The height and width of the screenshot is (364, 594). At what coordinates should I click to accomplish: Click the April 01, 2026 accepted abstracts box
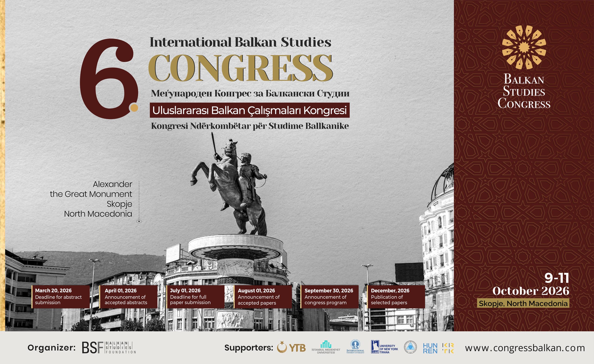coord(128,296)
